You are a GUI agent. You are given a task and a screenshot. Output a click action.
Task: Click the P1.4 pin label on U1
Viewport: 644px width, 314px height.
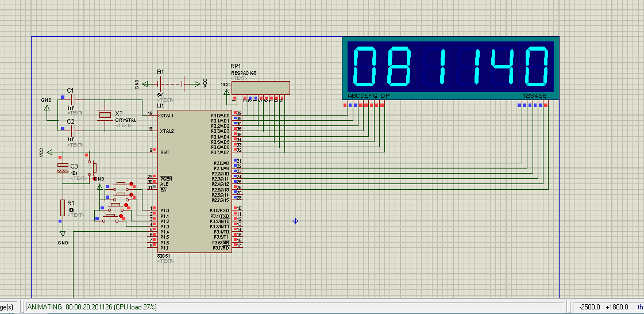point(165,232)
